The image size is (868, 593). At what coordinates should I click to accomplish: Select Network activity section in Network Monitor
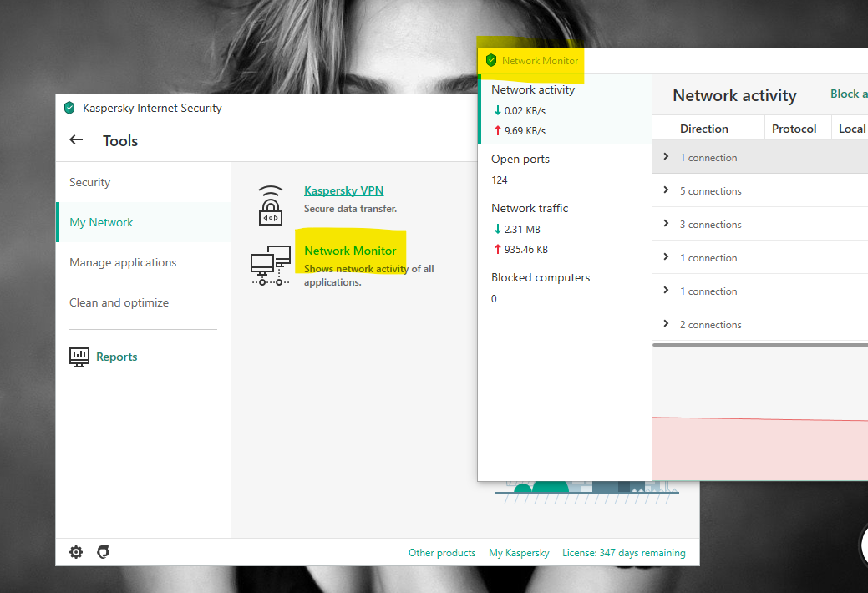(x=565, y=109)
